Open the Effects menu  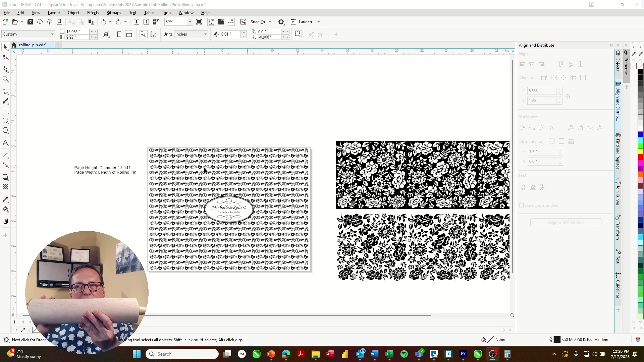[93, 13]
